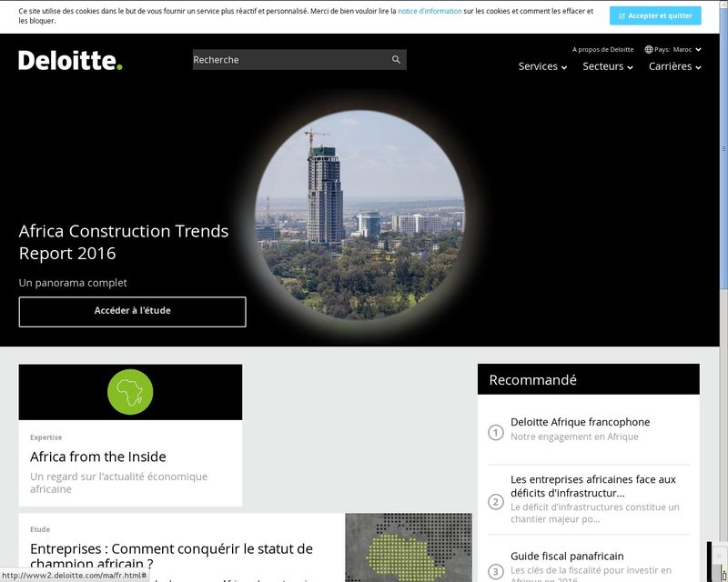Image resolution: width=728 pixels, height=582 pixels.
Task: Click "Notre engagement en Afrique" description
Action: [x=574, y=436]
